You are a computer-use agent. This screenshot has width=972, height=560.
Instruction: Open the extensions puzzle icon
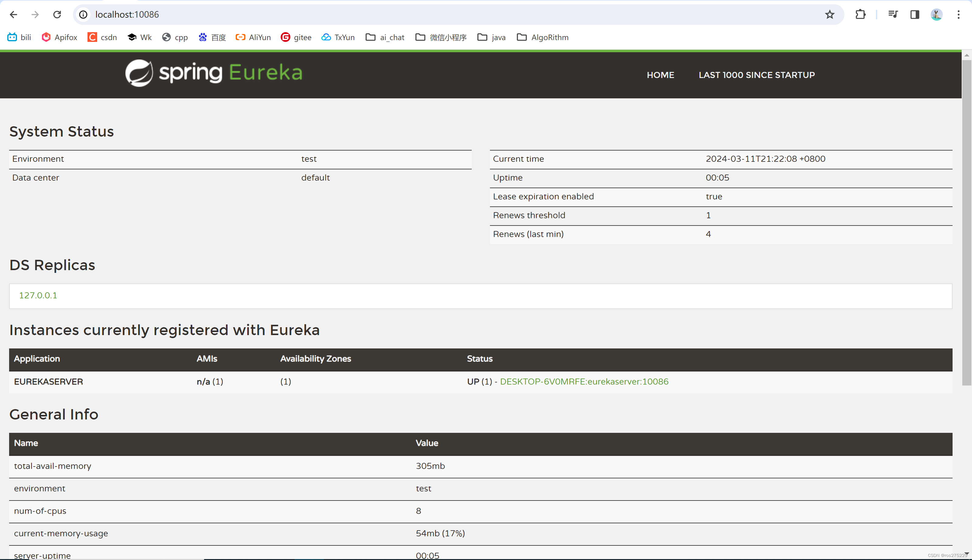861,15
